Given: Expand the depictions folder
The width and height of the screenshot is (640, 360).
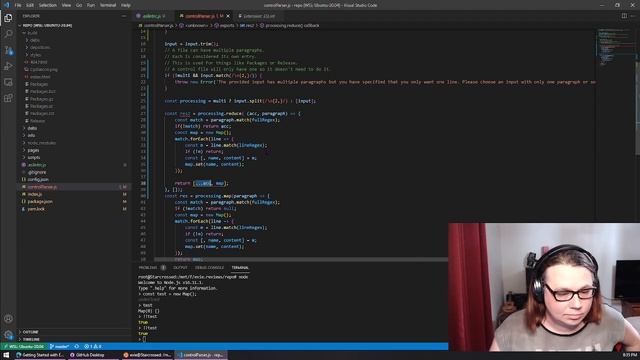Looking at the screenshot, I should 40,47.
